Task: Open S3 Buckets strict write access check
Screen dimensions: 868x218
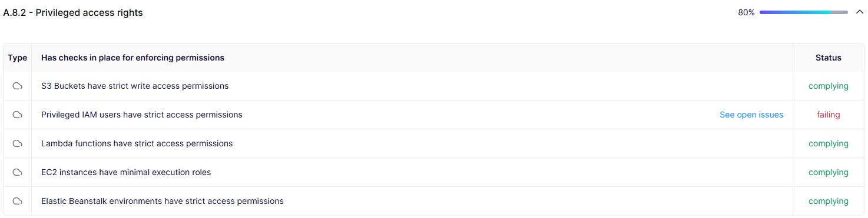Action: pyautogui.click(x=135, y=86)
